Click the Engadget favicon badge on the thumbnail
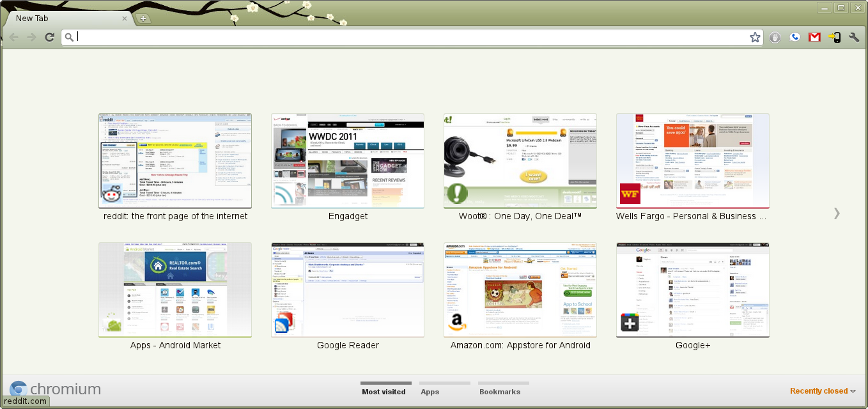Viewport: 868px width, 409px height. point(285,194)
